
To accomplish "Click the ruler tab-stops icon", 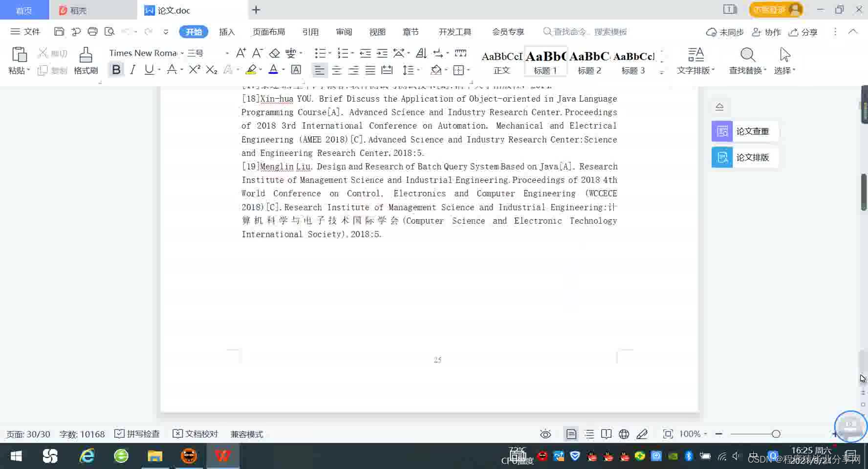I will (x=460, y=53).
